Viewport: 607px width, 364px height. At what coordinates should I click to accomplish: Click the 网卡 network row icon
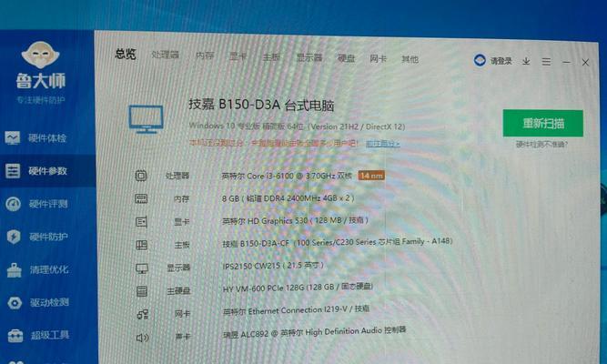click(x=143, y=314)
